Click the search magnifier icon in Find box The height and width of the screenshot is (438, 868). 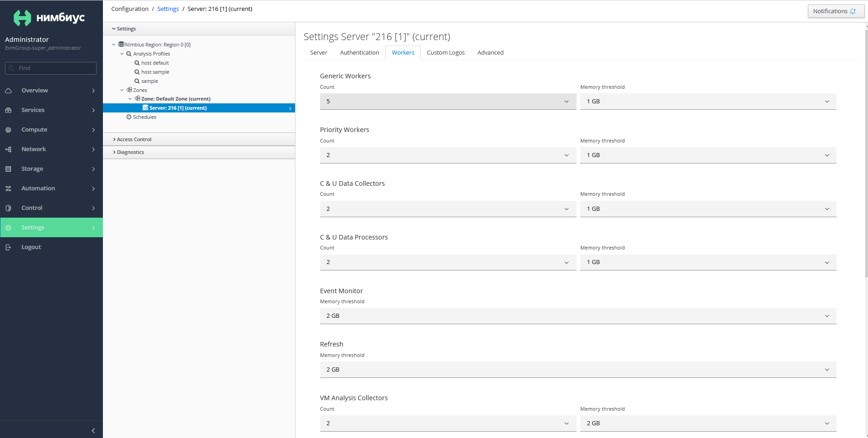pos(12,68)
